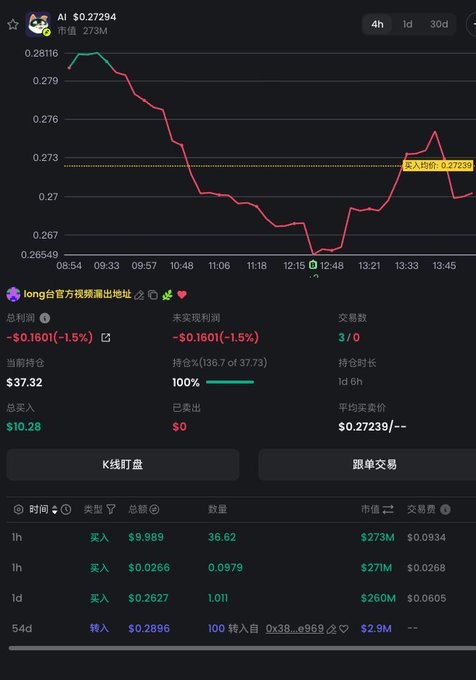476x680 pixels.
Task: Switch chart to 30d timeframe
Action: point(439,24)
